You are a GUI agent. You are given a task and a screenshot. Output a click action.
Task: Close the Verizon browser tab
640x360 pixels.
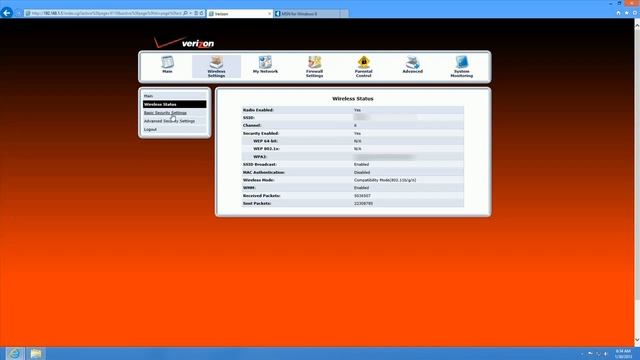click(x=269, y=14)
